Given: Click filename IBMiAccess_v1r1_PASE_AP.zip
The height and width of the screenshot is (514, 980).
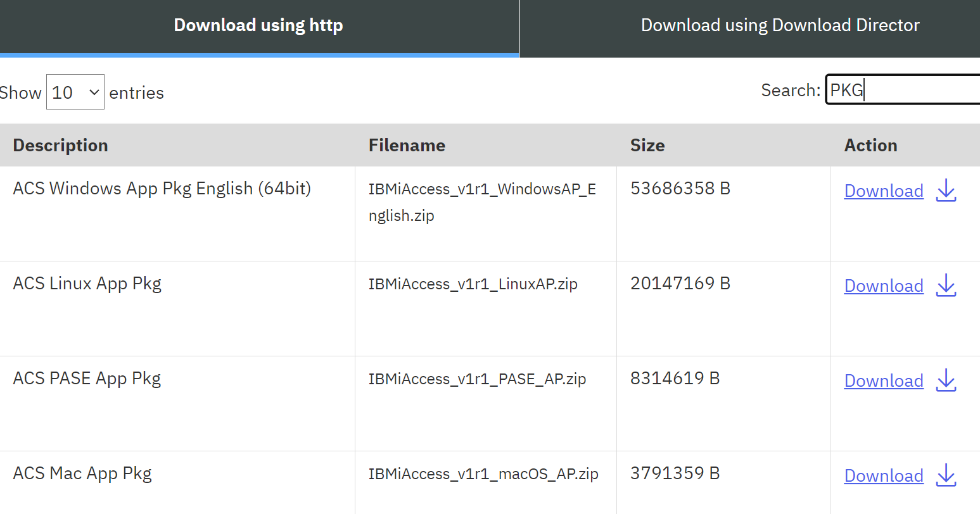Looking at the screenshot, I should coord(478,379).
